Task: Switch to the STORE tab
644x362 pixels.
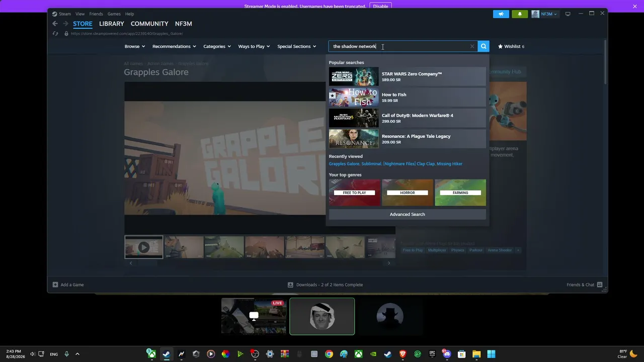Action: click(x=83, y=24)
